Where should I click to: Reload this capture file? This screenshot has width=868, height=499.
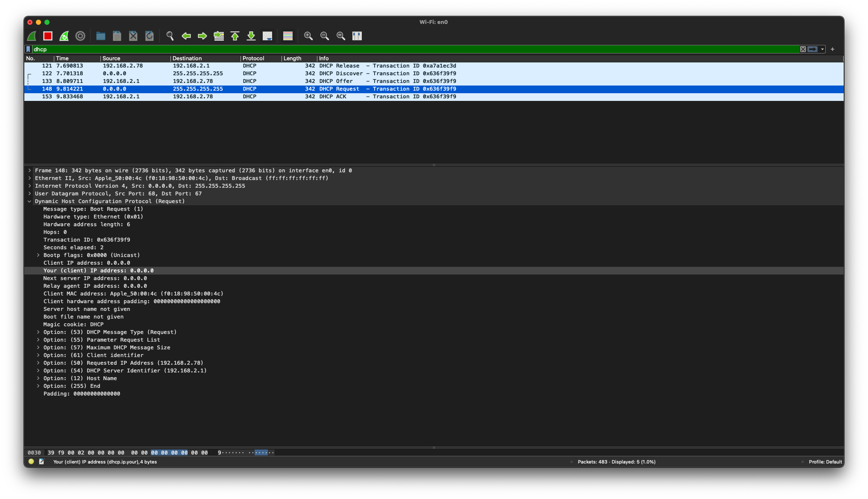150,36
